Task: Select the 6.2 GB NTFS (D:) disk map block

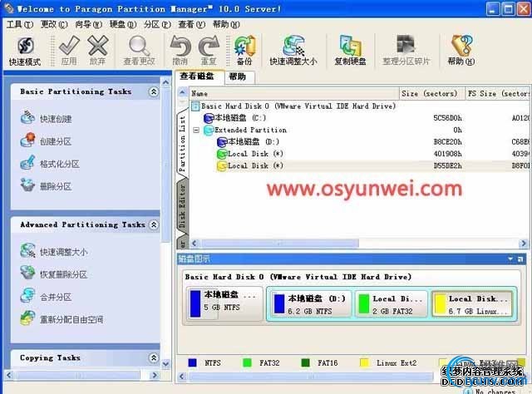Action: 311,304
